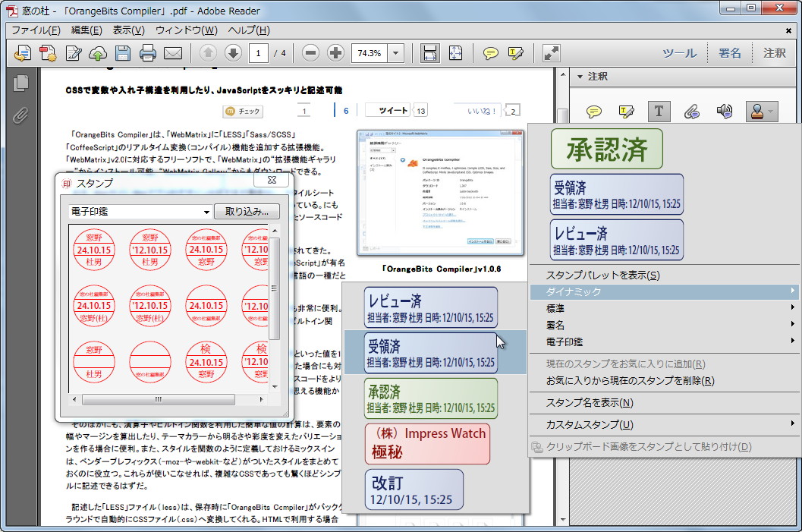Expand the 署名 stamp submenu
The height and width of the screenshot is (532, 802).
[x=663, y=325]
